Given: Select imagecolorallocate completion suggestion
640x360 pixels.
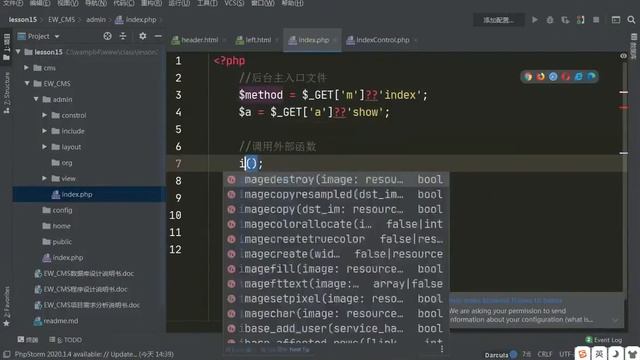Looking at the screenshot, I should 336,224.
